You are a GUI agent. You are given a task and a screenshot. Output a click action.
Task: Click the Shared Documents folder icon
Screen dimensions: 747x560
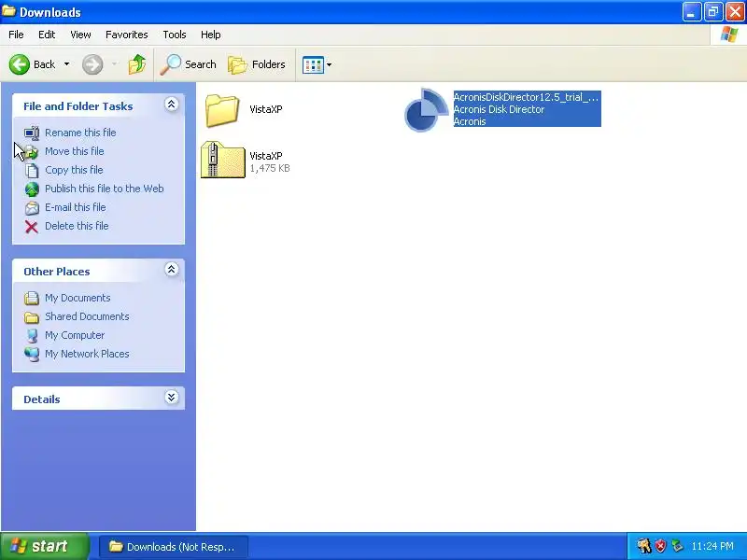click(x=32, y=317)
